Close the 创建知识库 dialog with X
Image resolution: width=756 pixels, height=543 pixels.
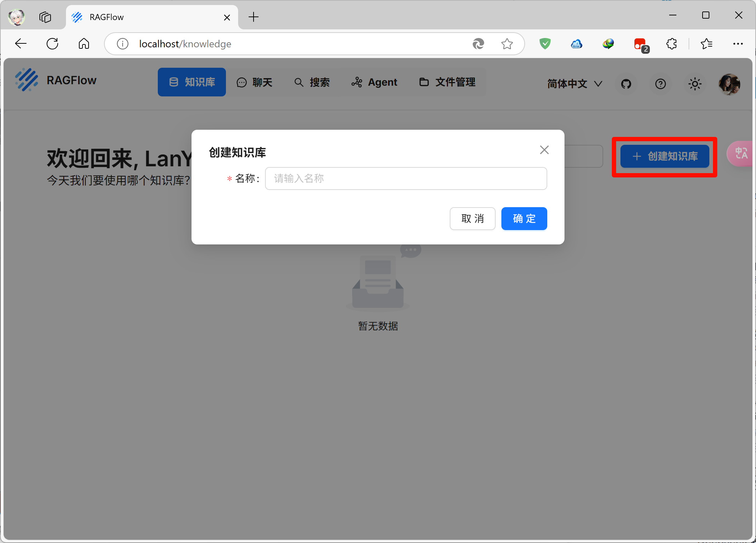tap(544, 150)
